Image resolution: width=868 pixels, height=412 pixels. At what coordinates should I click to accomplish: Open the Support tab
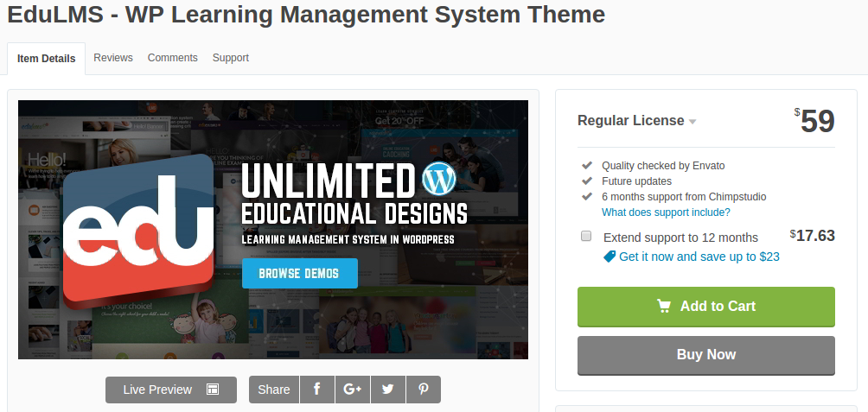coord(230,58)
